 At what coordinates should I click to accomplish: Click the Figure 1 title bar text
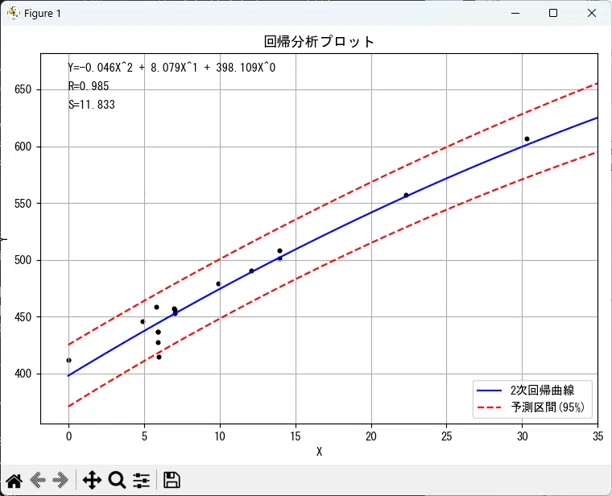tap(43, 14)
